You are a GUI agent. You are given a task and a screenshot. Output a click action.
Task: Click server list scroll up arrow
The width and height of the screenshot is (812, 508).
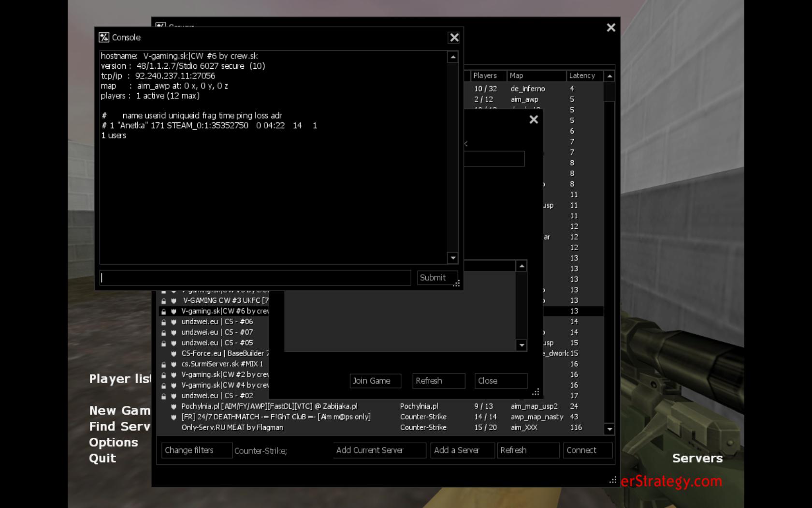tap(609, 76)
